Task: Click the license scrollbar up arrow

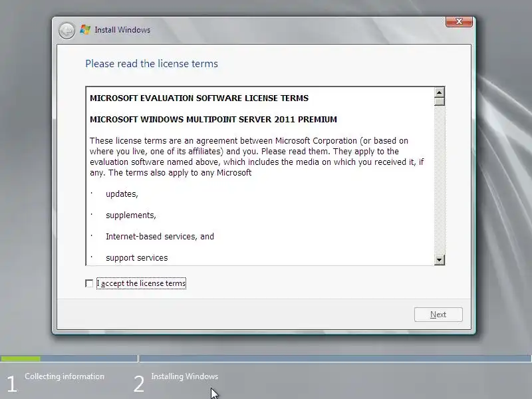Action: click(440, 92)
